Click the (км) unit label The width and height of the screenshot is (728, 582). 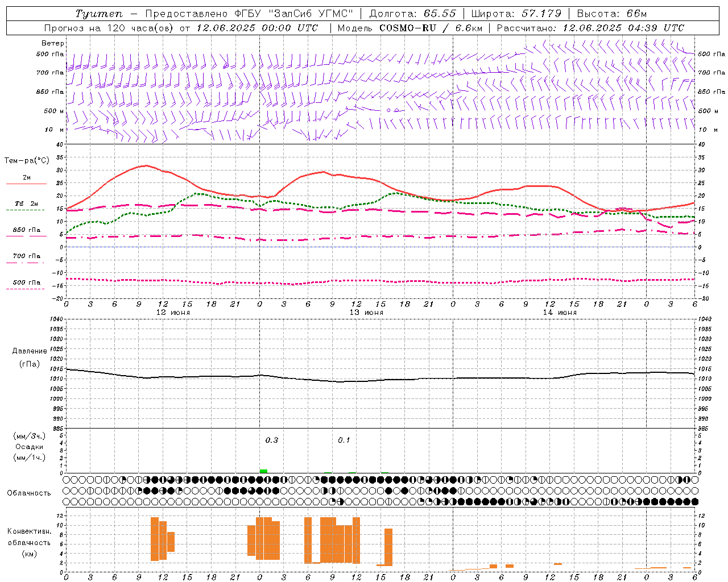pyautogui.click(x=30, y=554)
